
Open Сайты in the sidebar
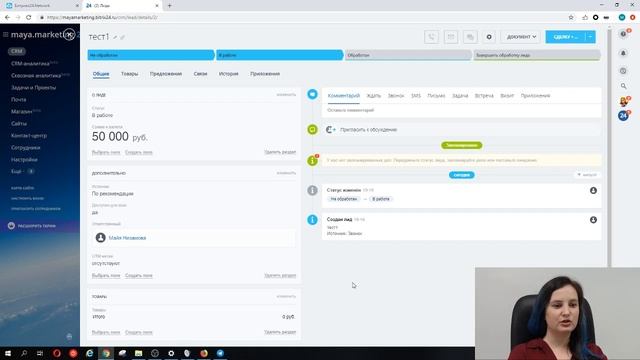[x=19, y=124]
